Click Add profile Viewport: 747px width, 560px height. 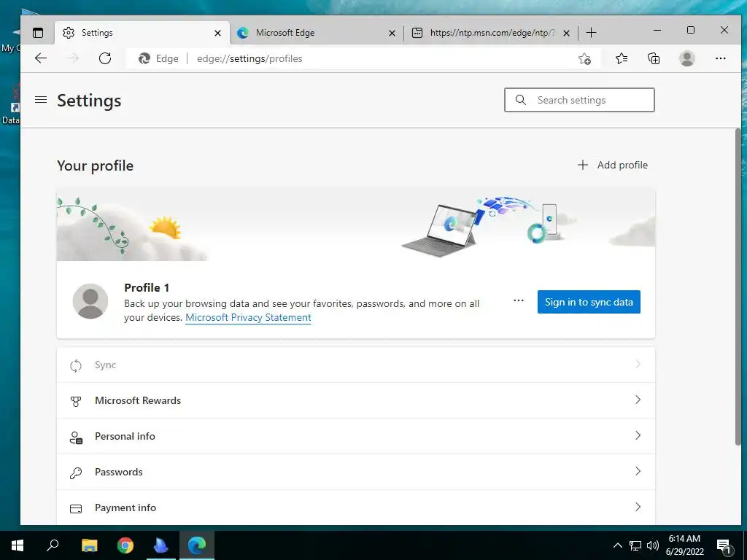point(613,165)
